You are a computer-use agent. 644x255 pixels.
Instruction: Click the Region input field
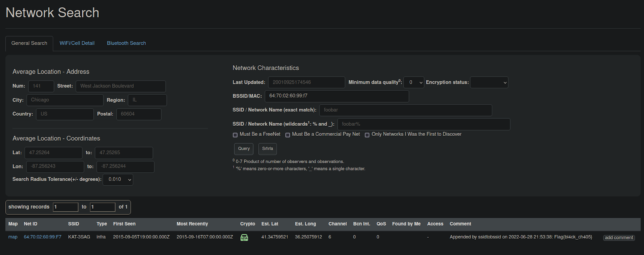click(147, 100)
